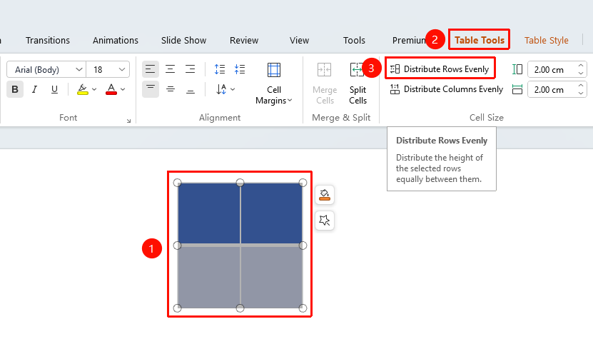Apply yellow text highlight color

pos(83,89)
